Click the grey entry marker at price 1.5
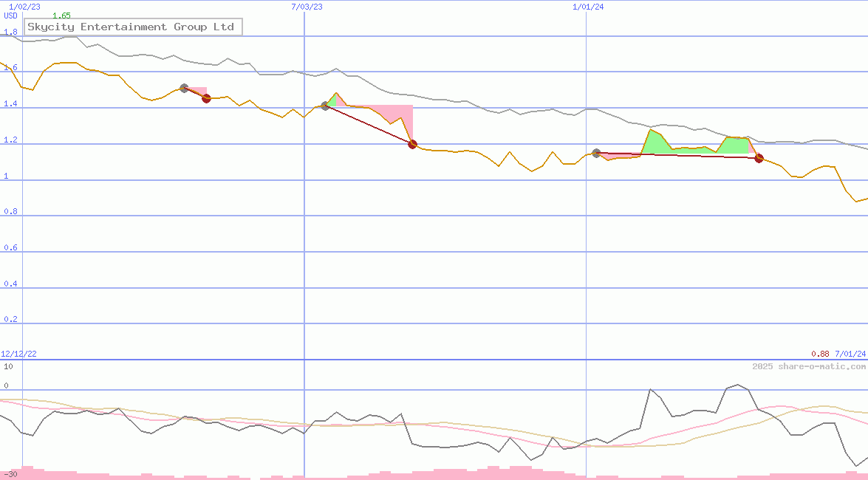The width and height of the screenshot is (868, 480). [x=184, y=89]
